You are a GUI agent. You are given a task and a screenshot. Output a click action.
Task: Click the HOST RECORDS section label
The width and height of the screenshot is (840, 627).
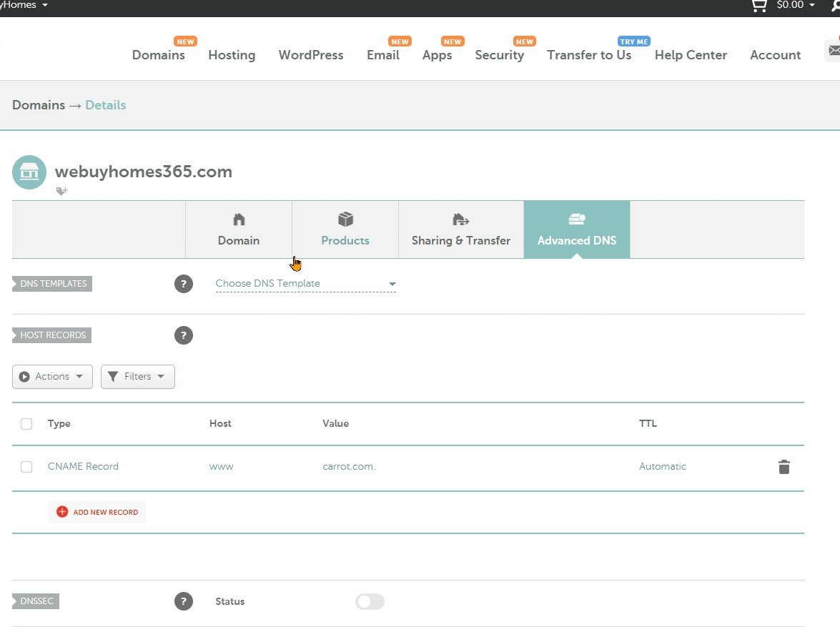point(52,335)
